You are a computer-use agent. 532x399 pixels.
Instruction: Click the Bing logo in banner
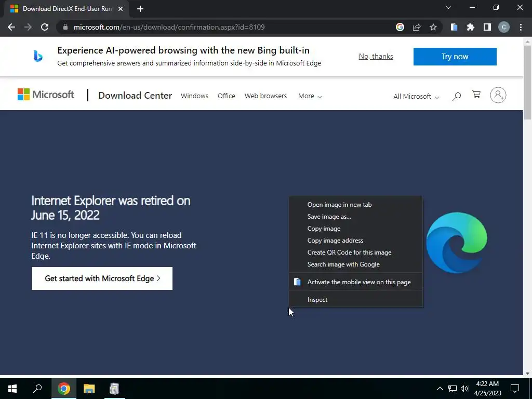pos(38,56)
